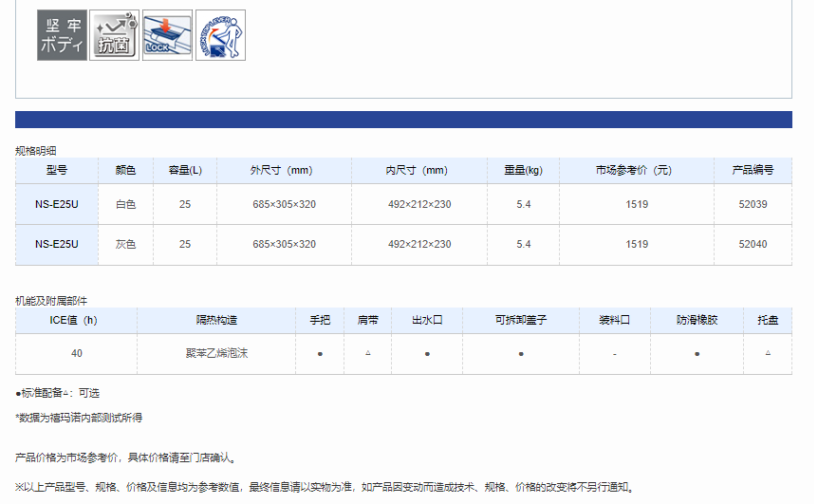Screen dimensions: 818x504
Task: Click the 隔热构造 column header
Action: coord(216,321)
